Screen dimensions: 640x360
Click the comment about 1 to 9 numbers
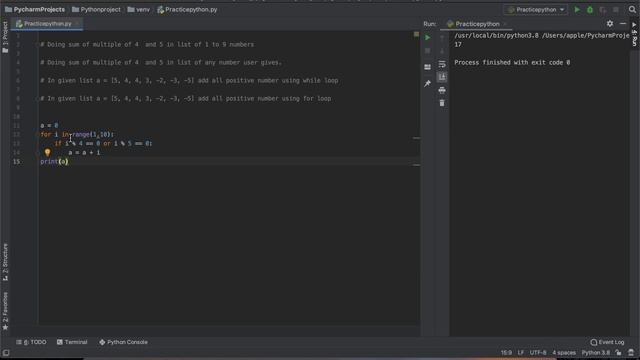click(147, 44)
